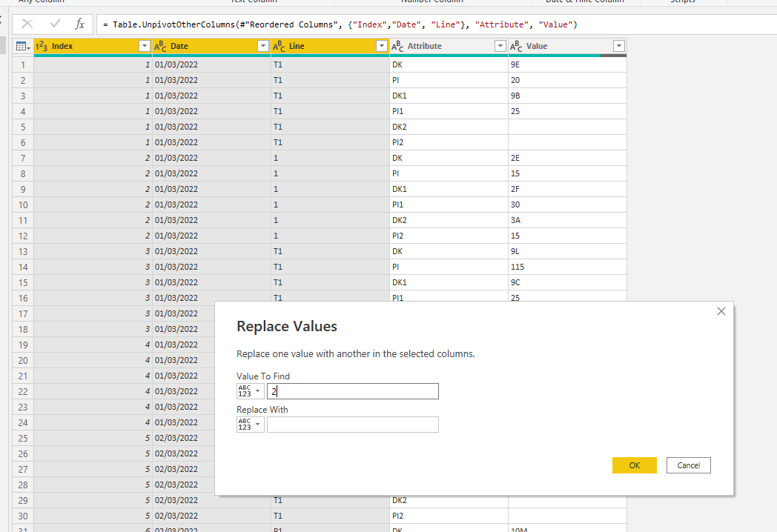Open Replace With type dropdown
The image size is (777, 532).
coord(251,425)
